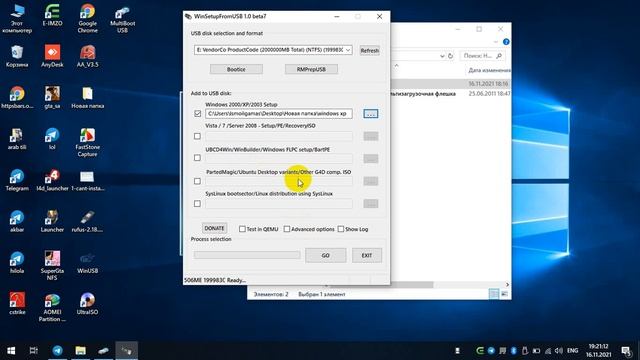
Task: Start the process with GO
Action: [325, 256]
